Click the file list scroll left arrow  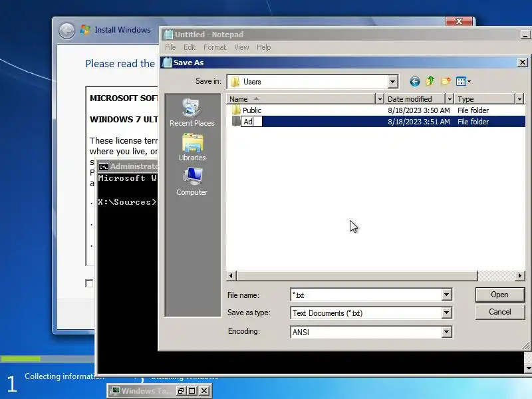click(x=231, y=275)
